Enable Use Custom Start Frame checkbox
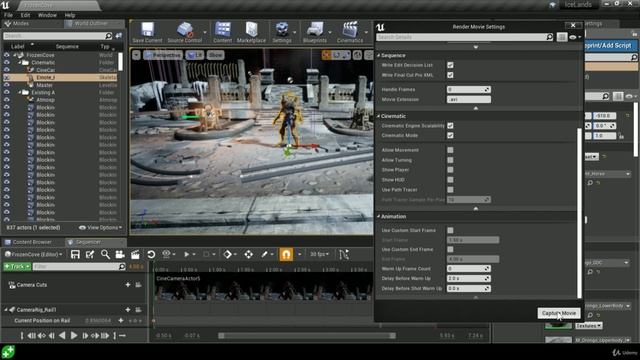The width and height of the screenshot is (640, 360). [450, 230]
